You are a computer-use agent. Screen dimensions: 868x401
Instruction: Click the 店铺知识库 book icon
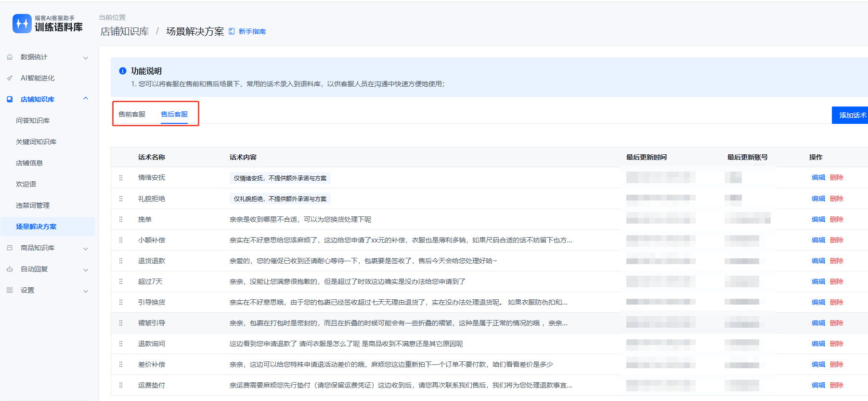[10, 99]
